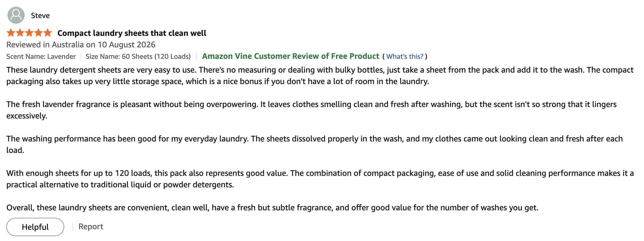
Task: Click 'Size Name: 60 Sheets (120 Loads)'
Action: (138, 57)
